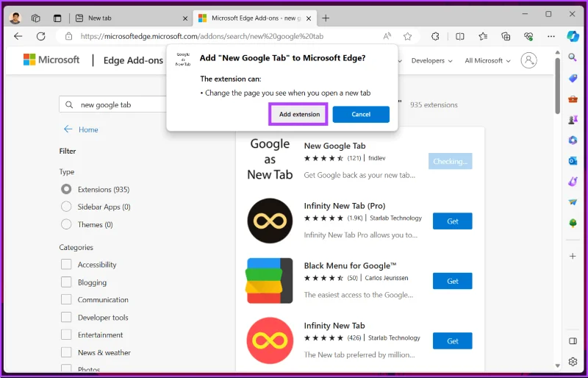Click the page vertical scrollbar thumb
The width and height of the screenshot is (588, 378).
(x=557, y=85)
